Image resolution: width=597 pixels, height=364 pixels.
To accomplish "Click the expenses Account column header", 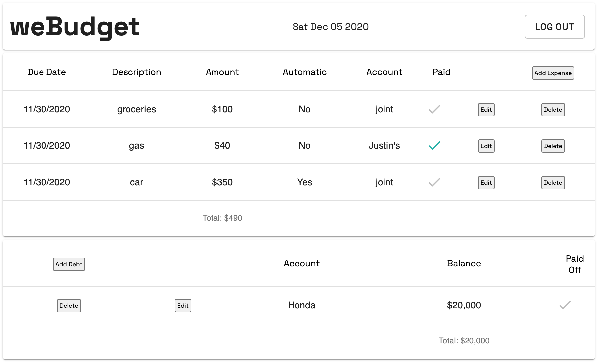I will coord(384,72).
